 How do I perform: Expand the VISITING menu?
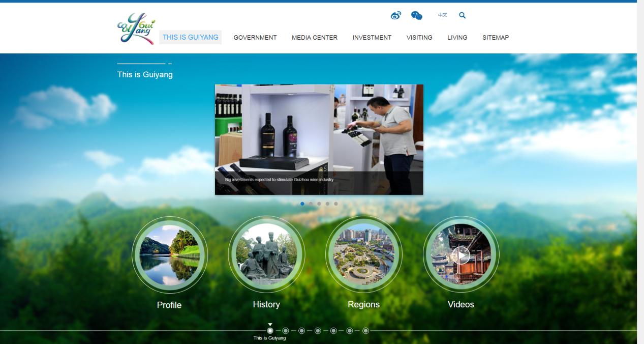(419, 38)
